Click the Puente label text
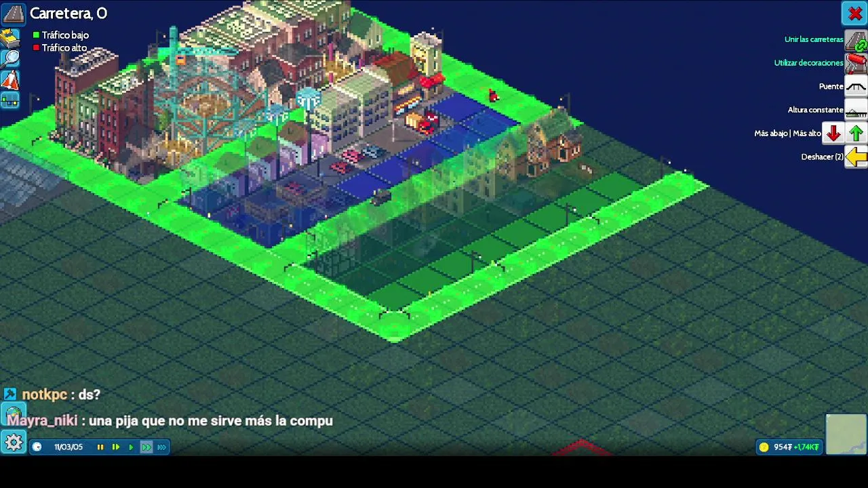The width and height of the screenshot is (868, 488). tap(831, 87)
